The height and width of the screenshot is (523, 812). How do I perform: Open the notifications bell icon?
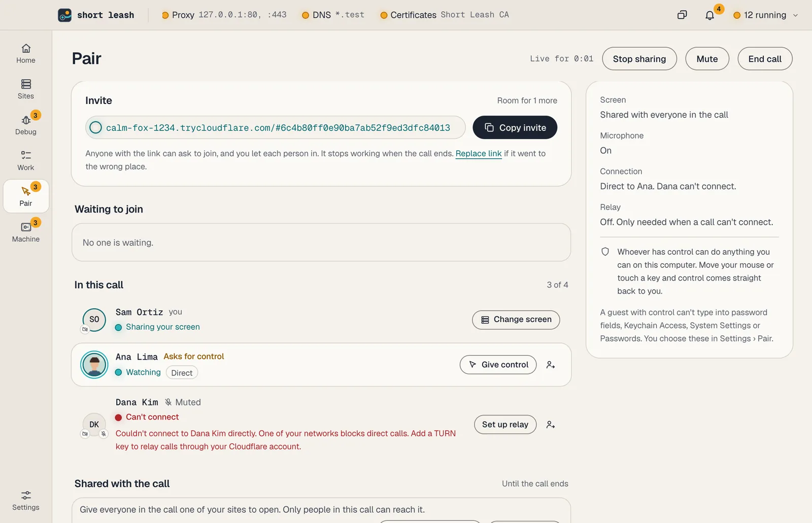pyautogui.click(x=709, y=15)
